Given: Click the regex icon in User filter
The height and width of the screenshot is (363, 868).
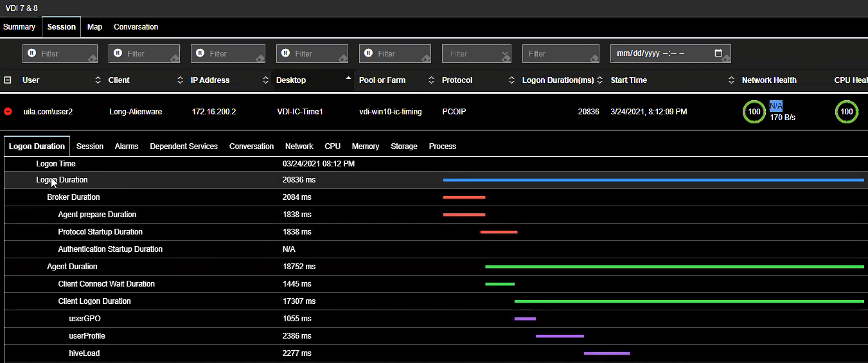Looking at the screenshot, I should (31, 53).
